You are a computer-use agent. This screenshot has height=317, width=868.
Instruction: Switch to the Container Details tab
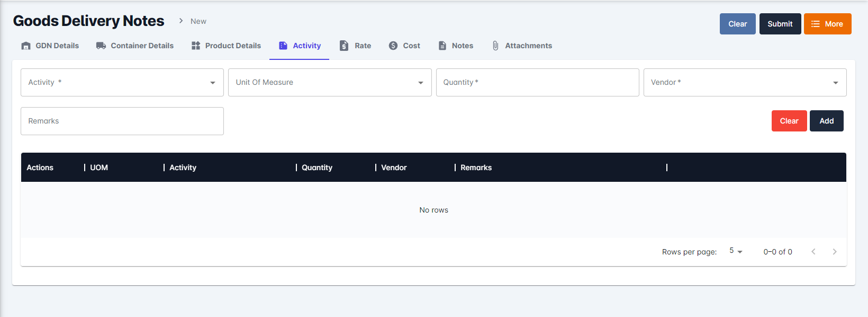[142, 46]
